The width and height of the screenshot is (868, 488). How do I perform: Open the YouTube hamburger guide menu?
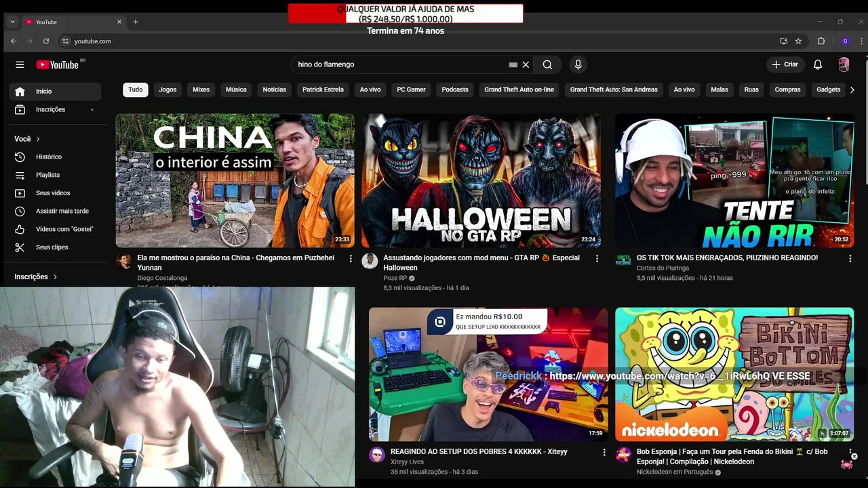[20, 64]
